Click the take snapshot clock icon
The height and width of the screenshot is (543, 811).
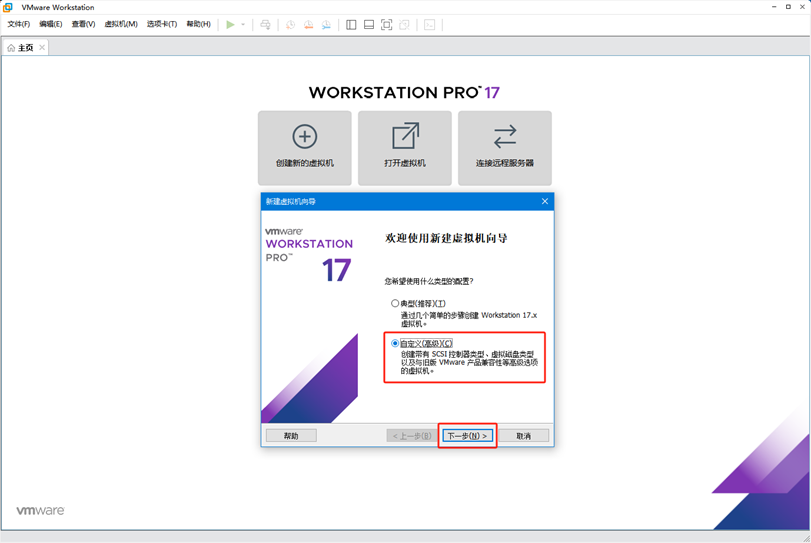coord(290,24)
